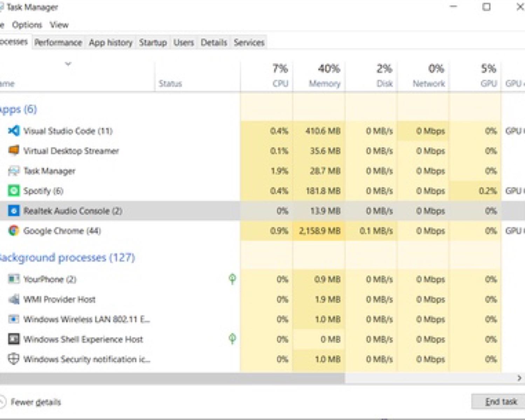The image size is (525, 420).
Task: Open the View menu
Action: (x=59, y=25)
